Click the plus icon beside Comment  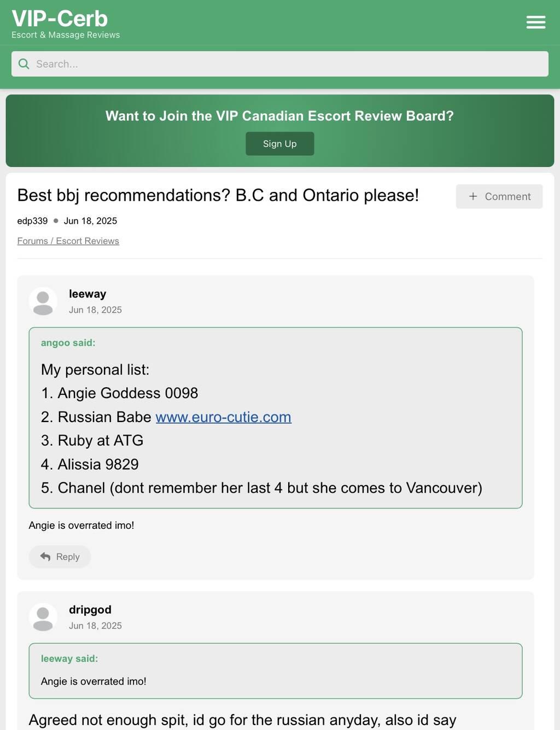coord(473,196)
